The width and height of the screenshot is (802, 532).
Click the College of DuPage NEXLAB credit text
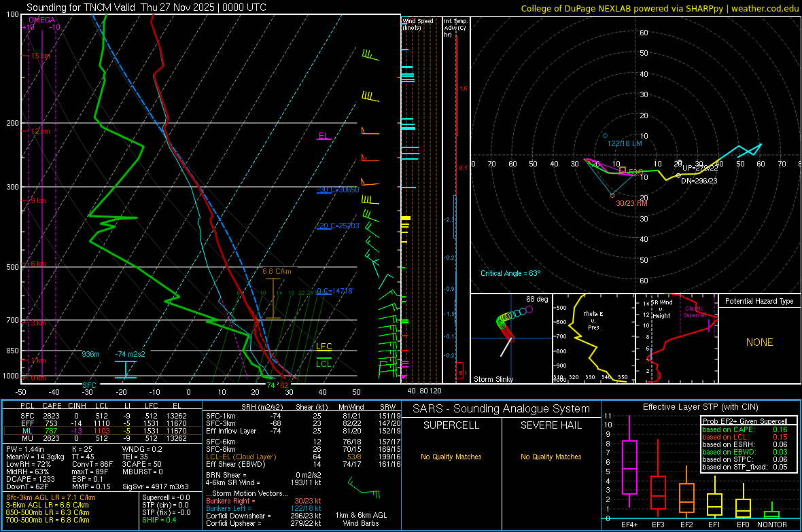coord(659,8)
